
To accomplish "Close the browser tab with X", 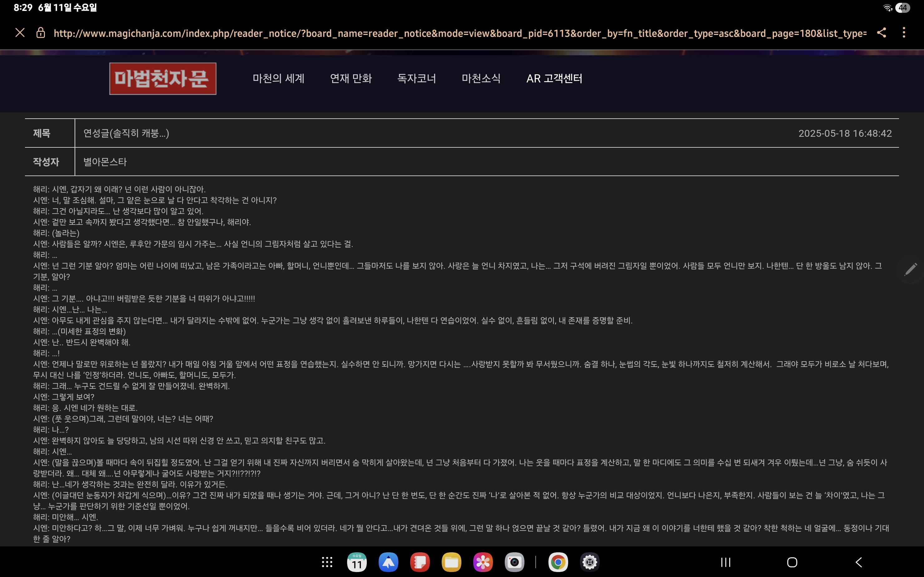I will [x=20, y=33].
